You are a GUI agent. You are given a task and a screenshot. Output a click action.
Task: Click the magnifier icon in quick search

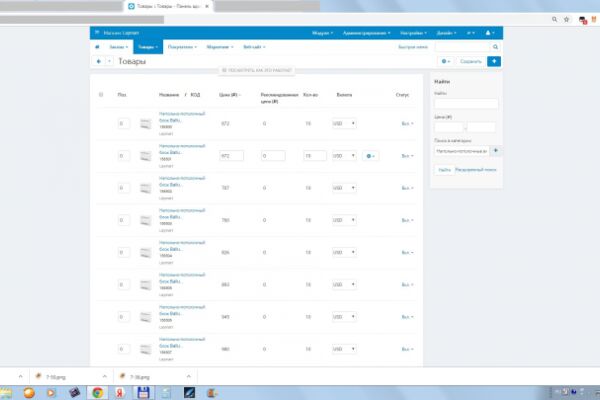coord(496,47)
